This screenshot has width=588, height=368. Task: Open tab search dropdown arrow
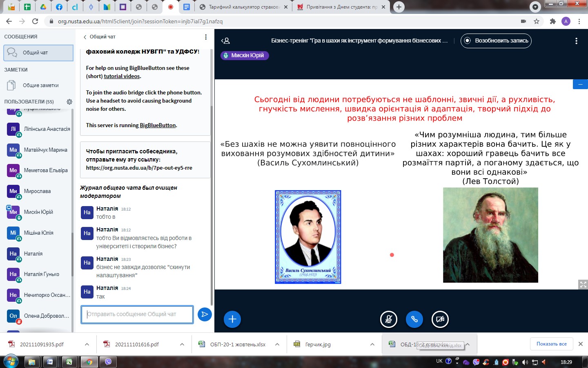[x=535, y=7]
